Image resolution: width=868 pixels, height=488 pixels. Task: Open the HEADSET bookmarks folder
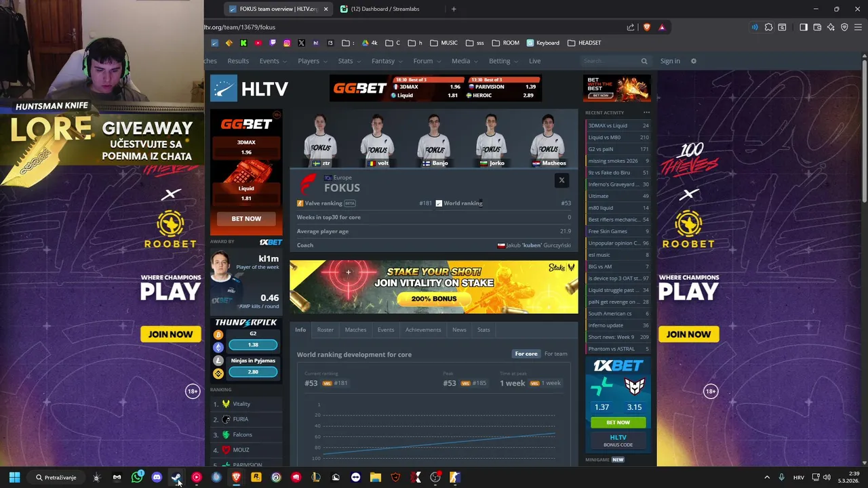(584, 43)
